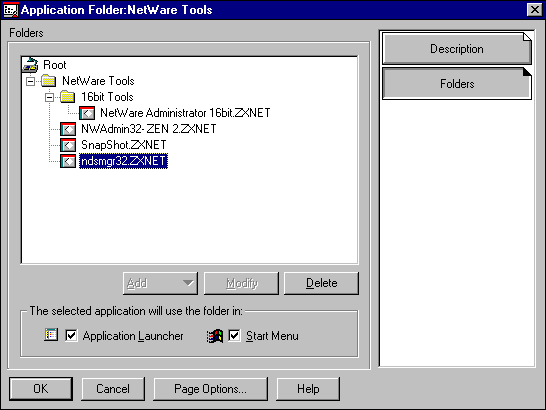Switch to the Folders page tab
Image resolution: width=546 pixels, height=410 pixels.
(457, 84)
